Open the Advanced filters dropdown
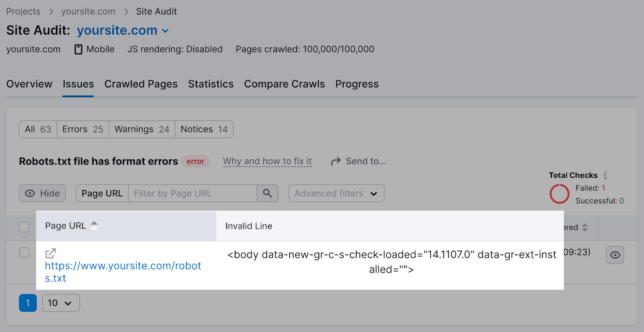644x332 pixels. click(x=336, y=193)
